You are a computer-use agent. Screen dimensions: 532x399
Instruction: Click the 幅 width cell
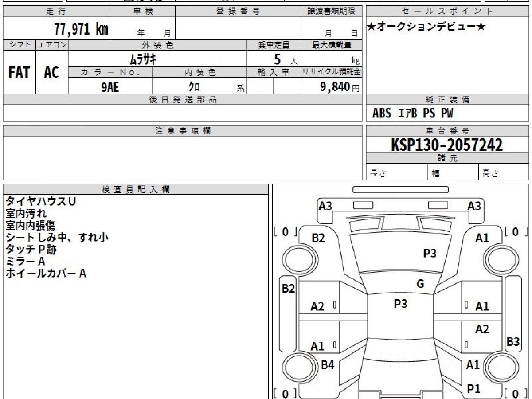(x=454, y=172)
